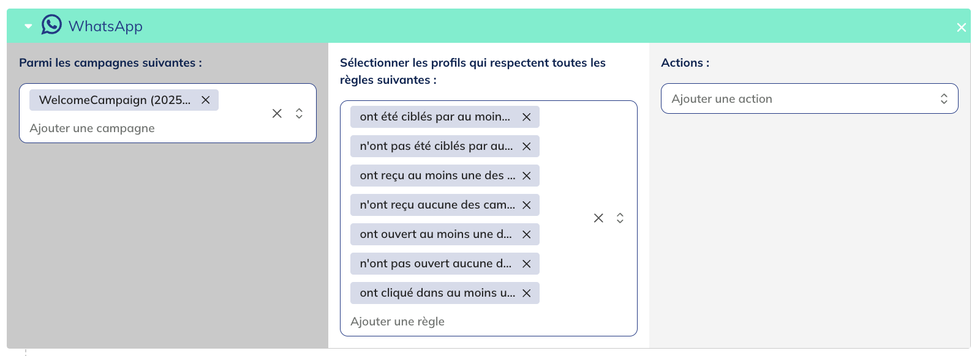Screen dimensions: 980x356
Task: Close the WhatsApp block with the top-right X
Action: coord(961,27)
